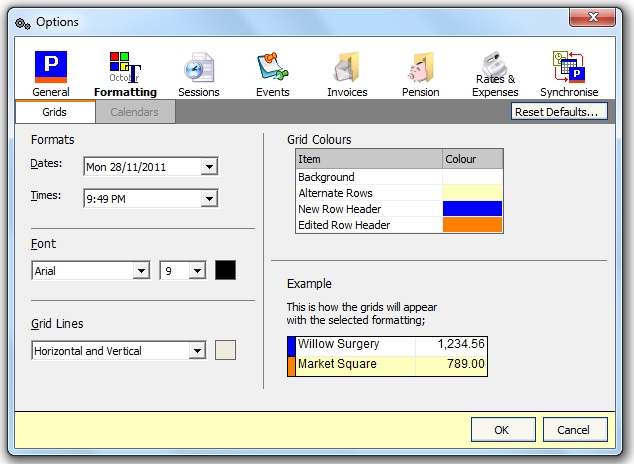Select the Edited Row Header item
Image resolution: width=634 pixels, height=464 pixels.
[x=369, y=224]
